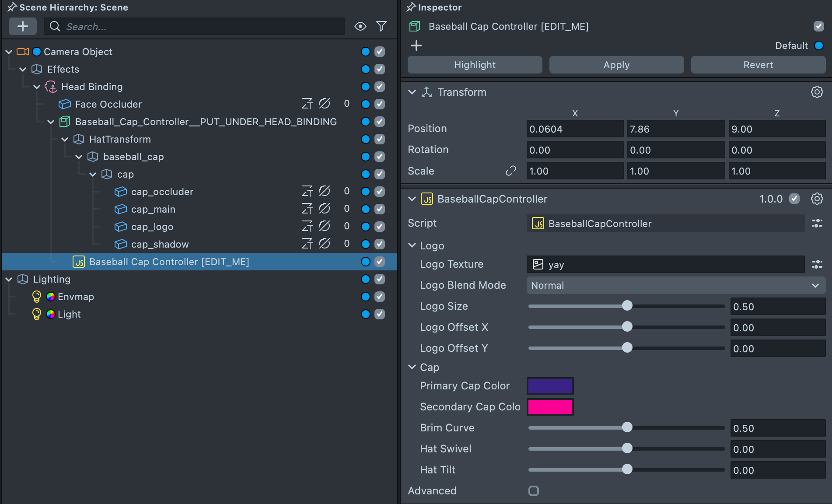Viewport: 832px width, 504px height.
Task: Click the Logo Texture picker icon
Action: (817, 264)
